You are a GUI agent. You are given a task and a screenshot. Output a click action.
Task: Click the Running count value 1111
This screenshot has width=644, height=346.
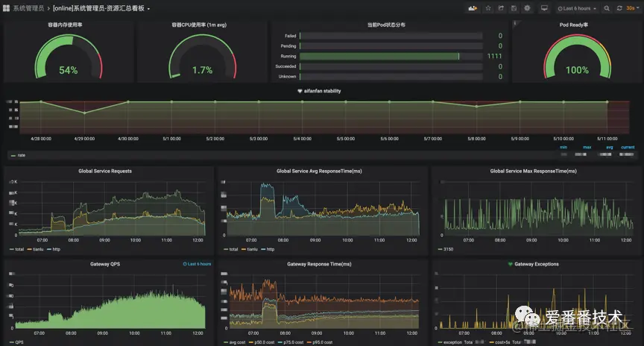(494, 56)
